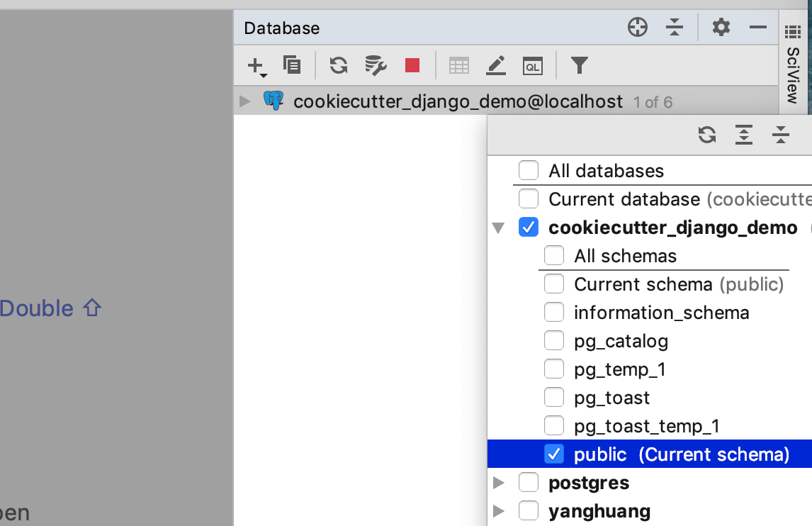
Task: Collapse the cookiecutter_django_demo schema list
Action: pyautogui.click(x=499, y=228)
